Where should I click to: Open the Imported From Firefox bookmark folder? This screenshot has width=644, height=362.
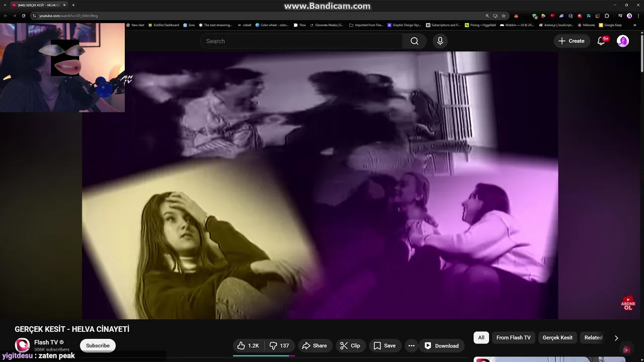[x=366, y=25]
